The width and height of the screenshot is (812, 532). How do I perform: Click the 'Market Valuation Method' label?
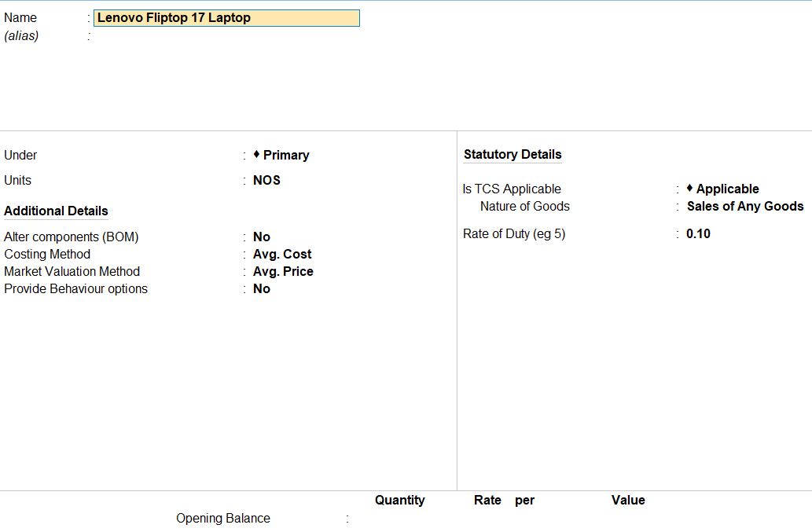click(x=72, y=272)
